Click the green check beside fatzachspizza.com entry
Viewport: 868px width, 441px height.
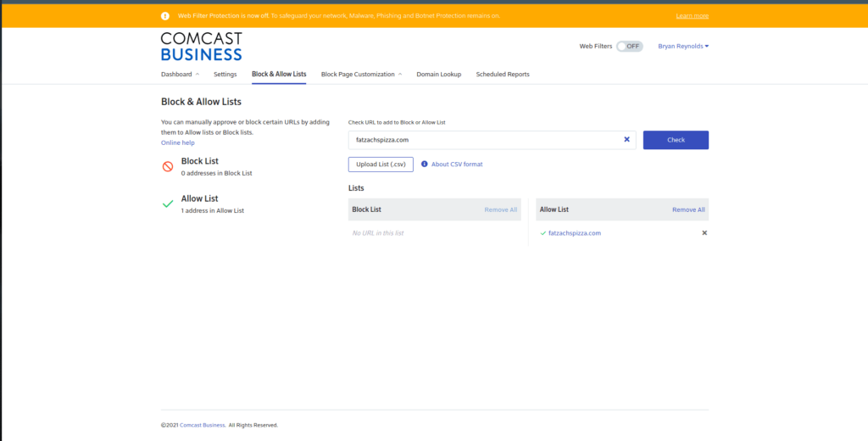543,233
